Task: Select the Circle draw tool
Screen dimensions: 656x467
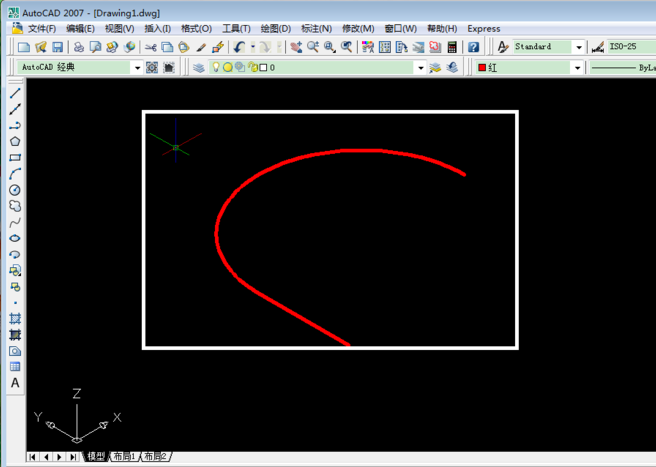Action: pos(15,190)
